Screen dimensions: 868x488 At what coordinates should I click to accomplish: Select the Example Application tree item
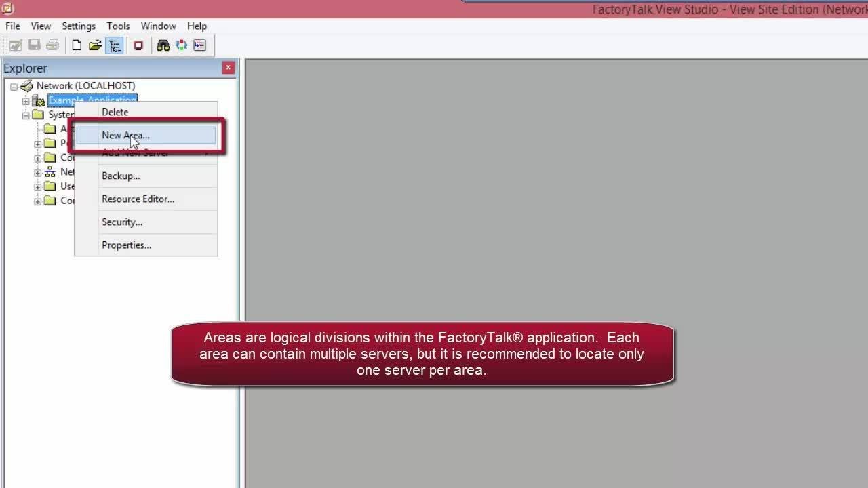(x=92, y=100)
